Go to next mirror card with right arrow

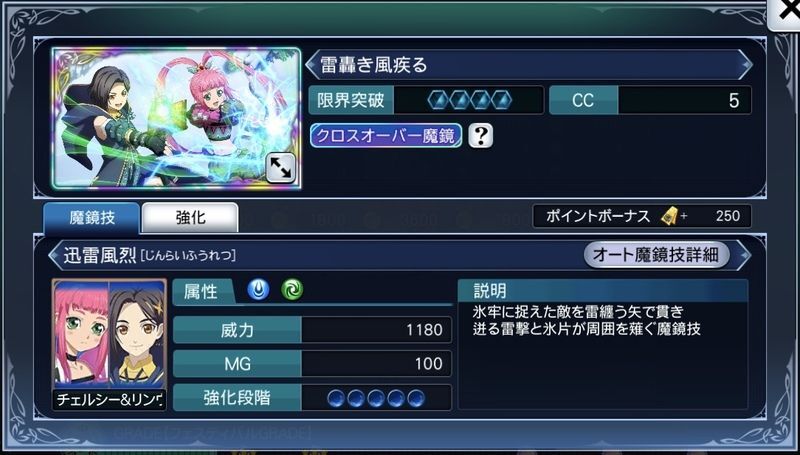(746, 65)
